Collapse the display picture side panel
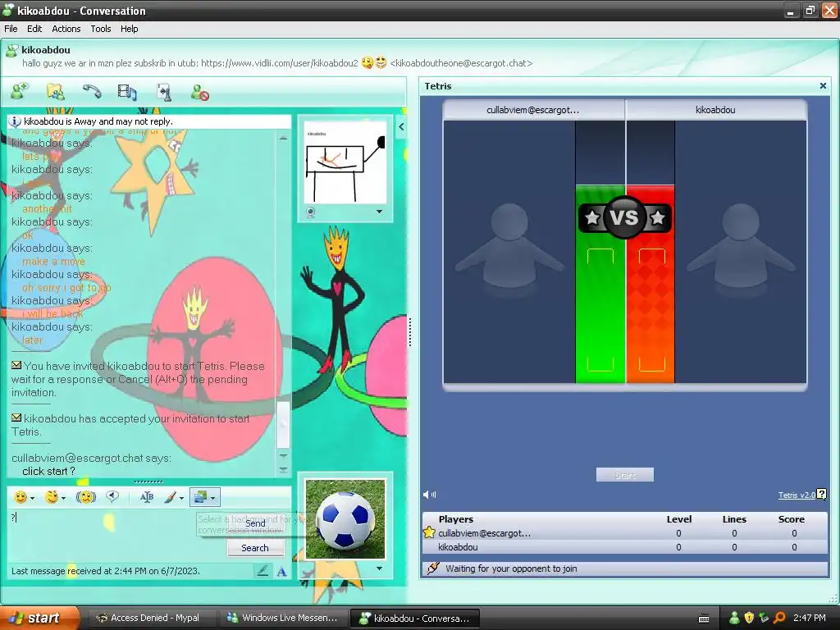 coord(401,127)
